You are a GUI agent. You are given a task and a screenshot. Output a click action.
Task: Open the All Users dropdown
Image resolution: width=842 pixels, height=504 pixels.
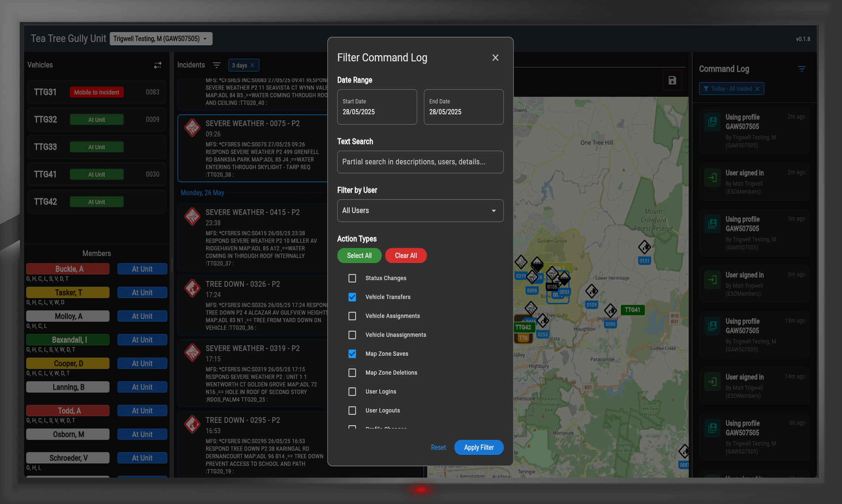tap(420, 210)
